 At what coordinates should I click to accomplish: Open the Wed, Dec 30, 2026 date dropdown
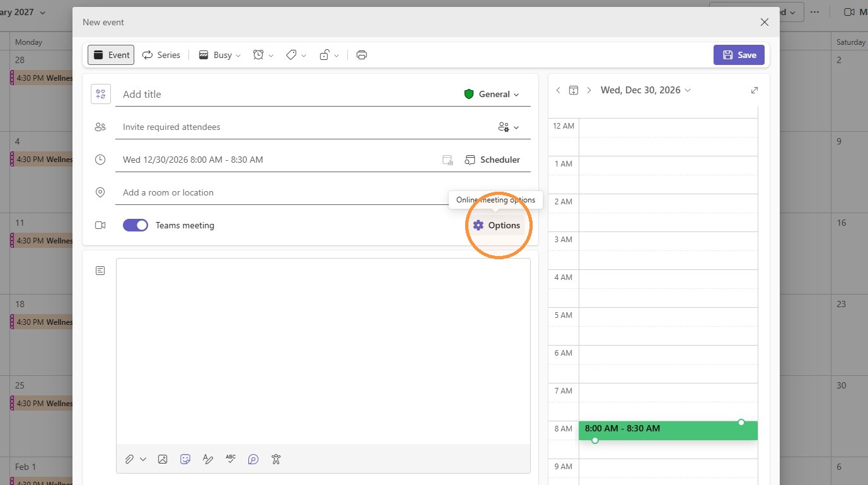646,90
